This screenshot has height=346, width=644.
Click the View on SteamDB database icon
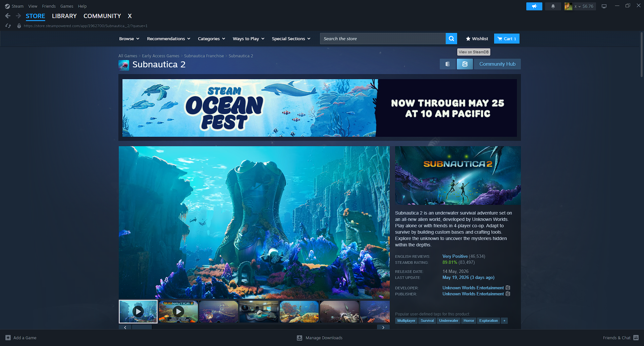coord(465,64)
